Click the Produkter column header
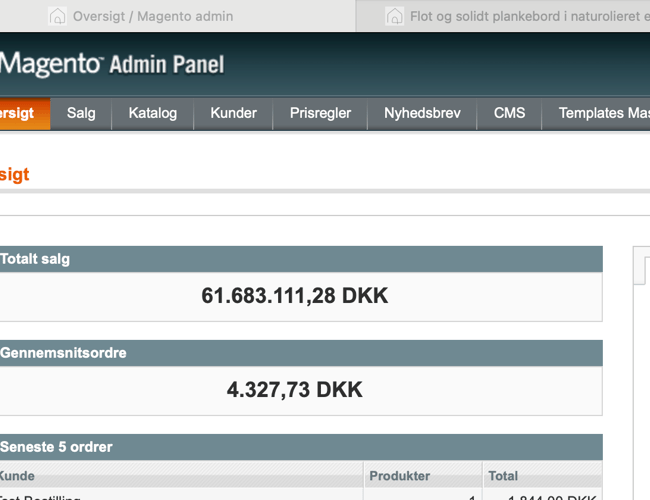The image size is (650, 500). 399,476
